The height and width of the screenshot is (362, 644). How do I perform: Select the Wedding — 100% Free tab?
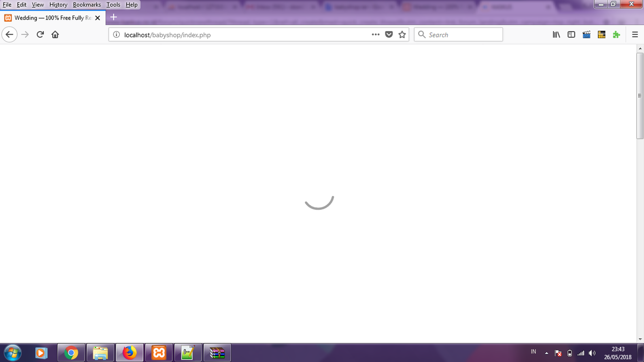(x=52, y=18)
